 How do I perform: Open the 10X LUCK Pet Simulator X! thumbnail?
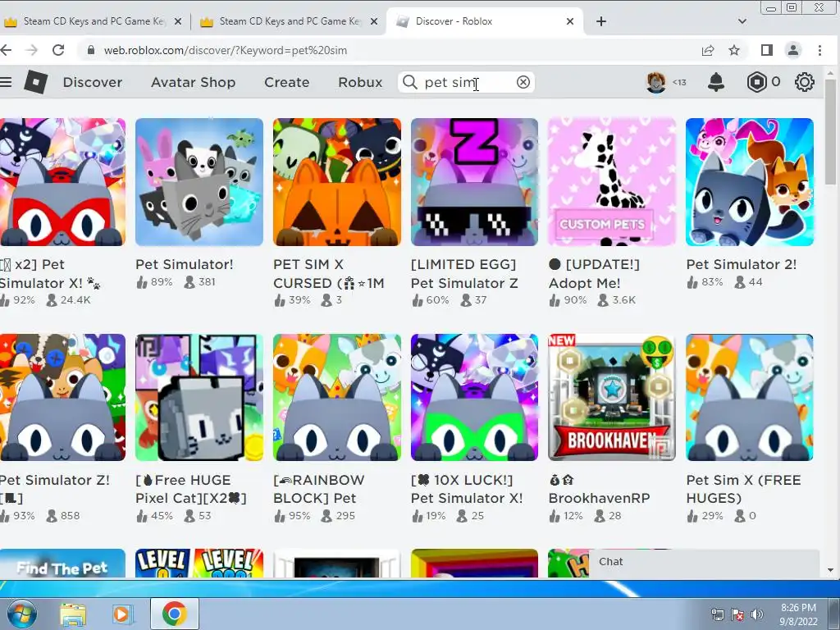tap(475, 398)
